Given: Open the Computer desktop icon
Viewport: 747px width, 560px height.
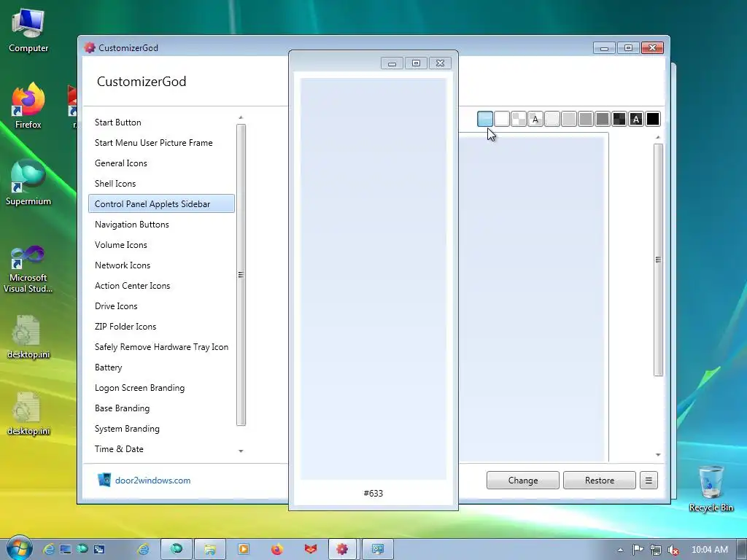Looking at the screenshot, I should click(28, 30).
